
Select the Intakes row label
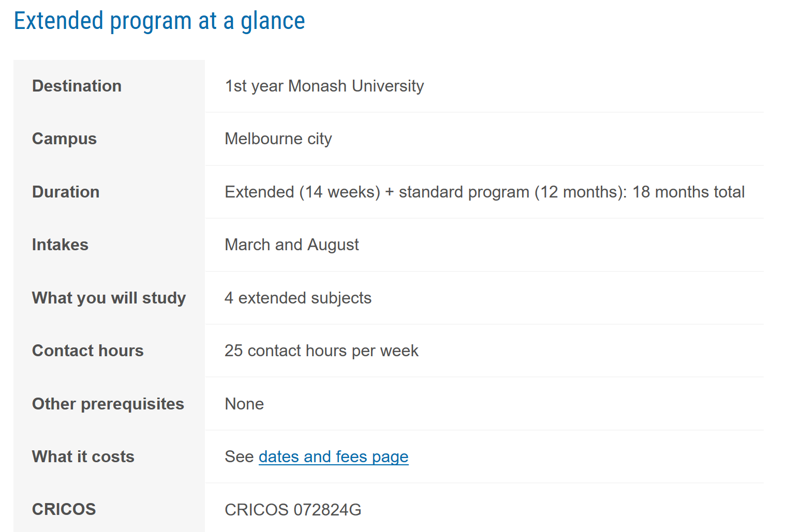tap(60, 245)
